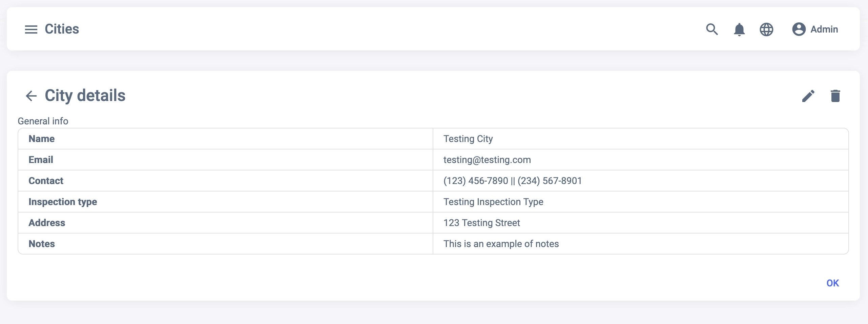Open the globe language selector
Viewport: 868px width, 324px height.
[x=766, y=29]
